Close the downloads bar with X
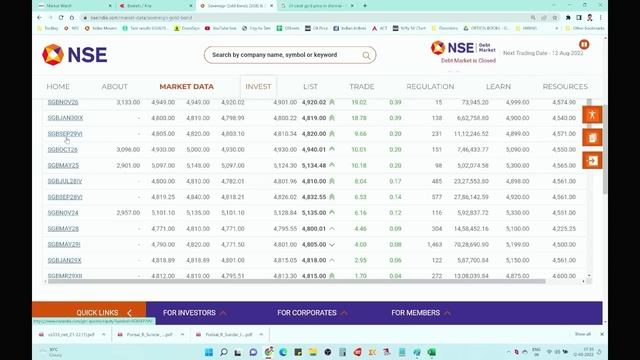Viewport: 640px width, 360px height. coord(602,334)
